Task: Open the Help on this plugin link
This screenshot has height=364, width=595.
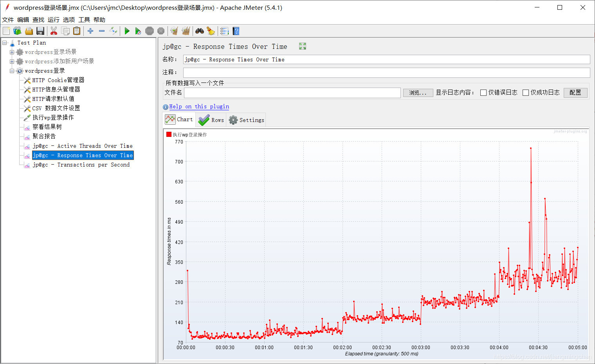Action: [x=199, y=106]
